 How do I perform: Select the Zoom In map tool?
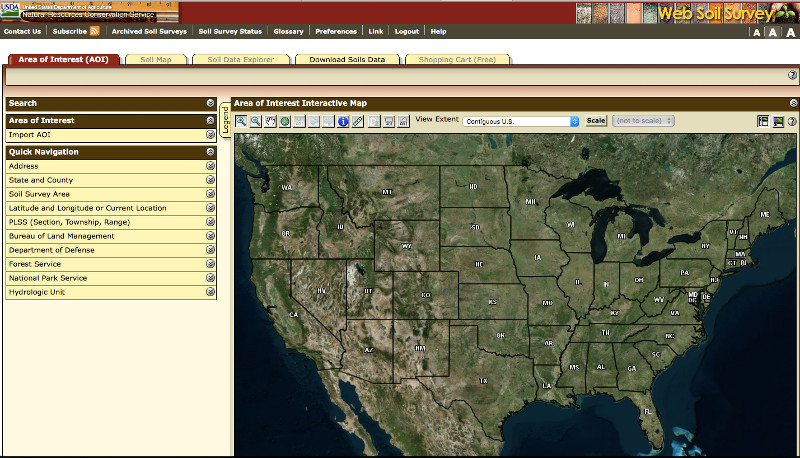click(241, 121)
